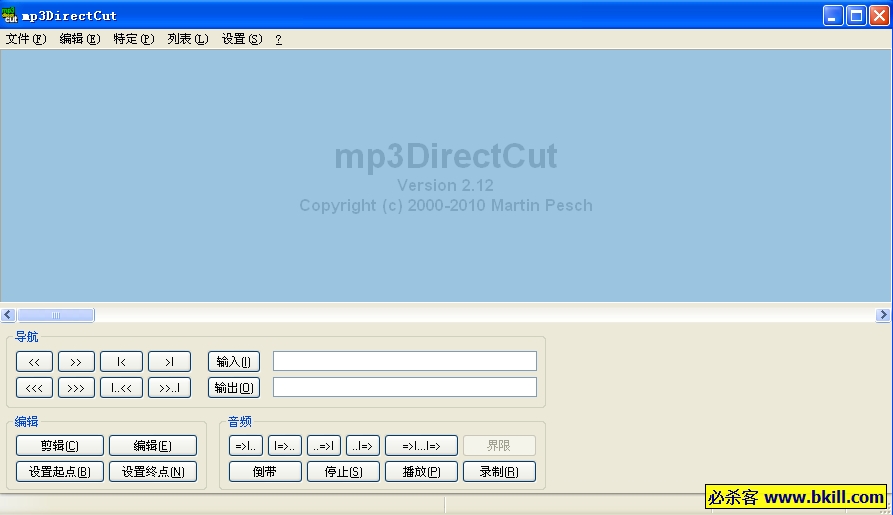The width and height of the screenshot is (893, 515).
Task: Click the =>|...|=> audio play-over button
Action: [x=421, y=445]
